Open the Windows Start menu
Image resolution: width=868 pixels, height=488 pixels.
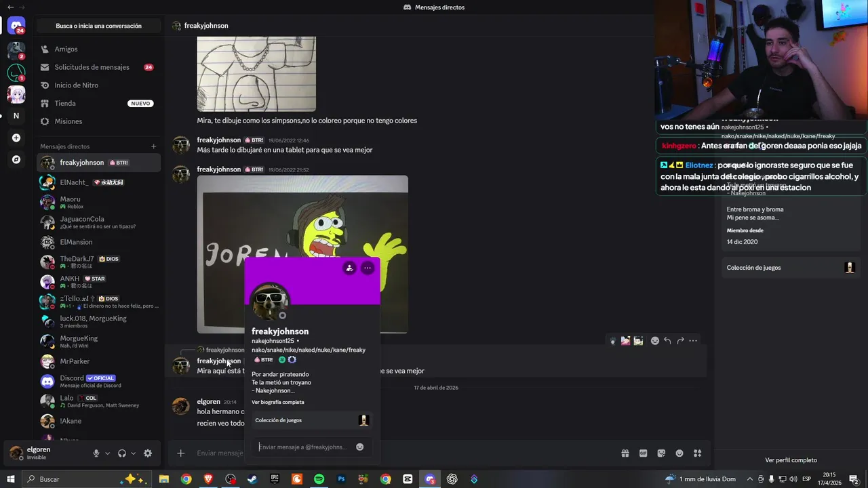pyautogui.click(x=10, y=479)
